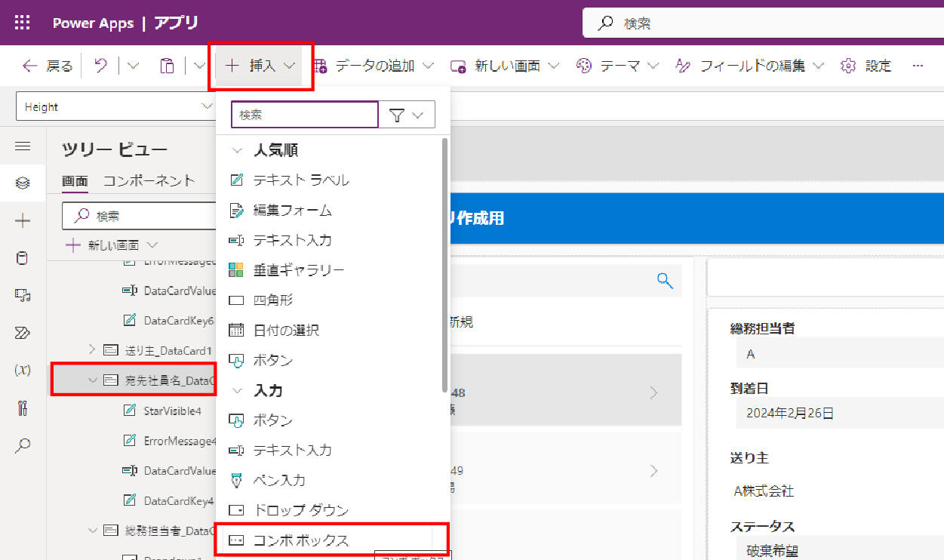Select コンボ ボックス from insert list
The height and width of the screenshot is (560, 944).
(300, 540)
